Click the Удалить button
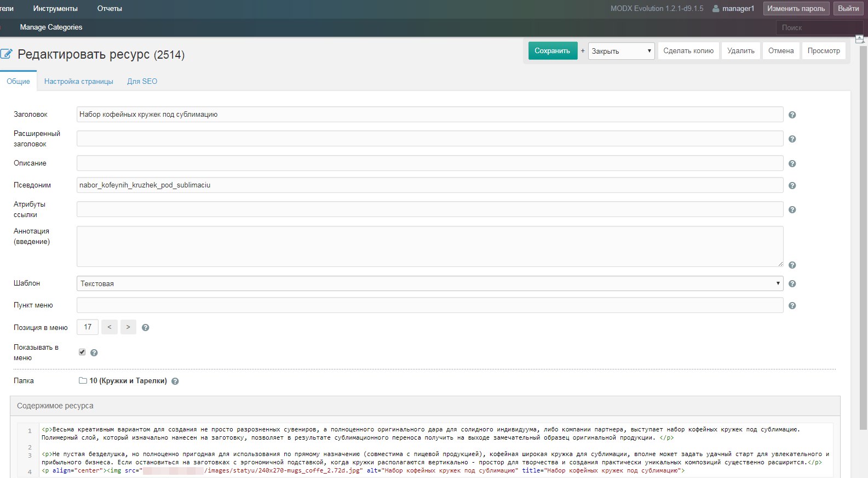The image size is (868, 478). coord(741,51)
